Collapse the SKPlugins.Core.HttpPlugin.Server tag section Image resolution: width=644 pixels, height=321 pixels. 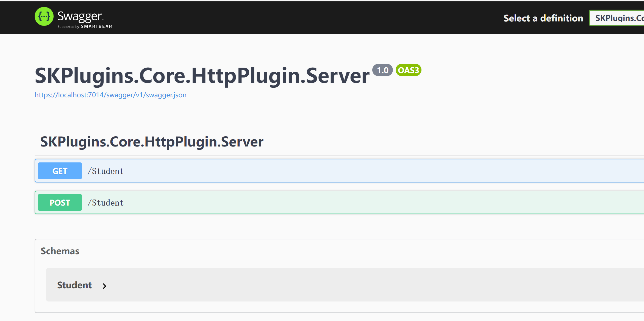152,142
